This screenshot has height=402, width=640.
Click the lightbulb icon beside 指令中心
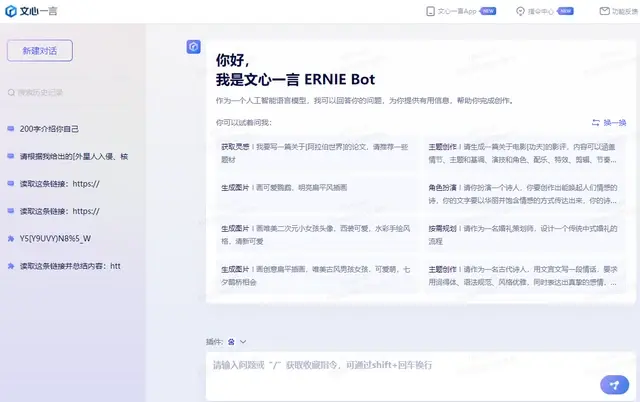tap(520, 11)
